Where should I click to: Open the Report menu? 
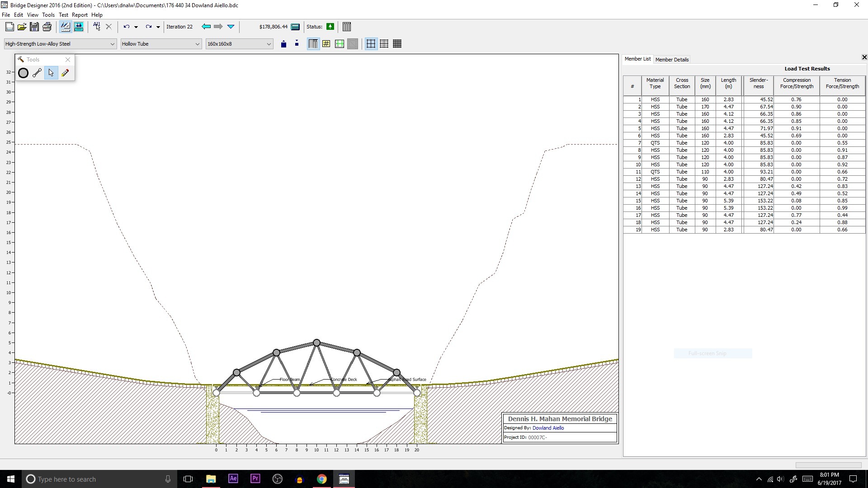80,15
